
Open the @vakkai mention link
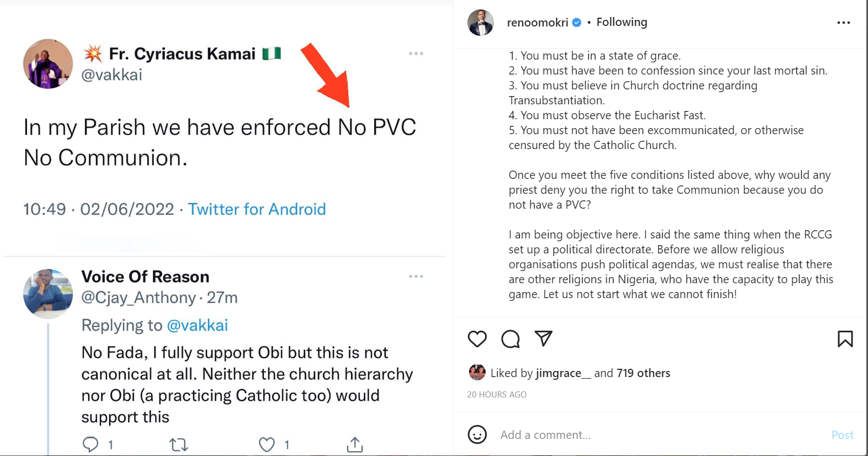click(x=197, y=325)
